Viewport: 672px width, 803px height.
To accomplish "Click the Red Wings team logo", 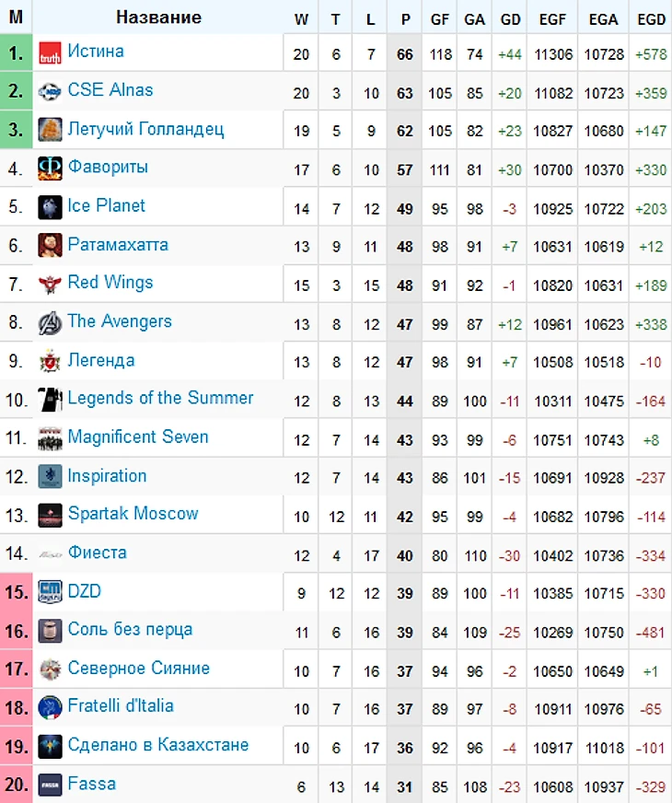I will click(50, 285).
